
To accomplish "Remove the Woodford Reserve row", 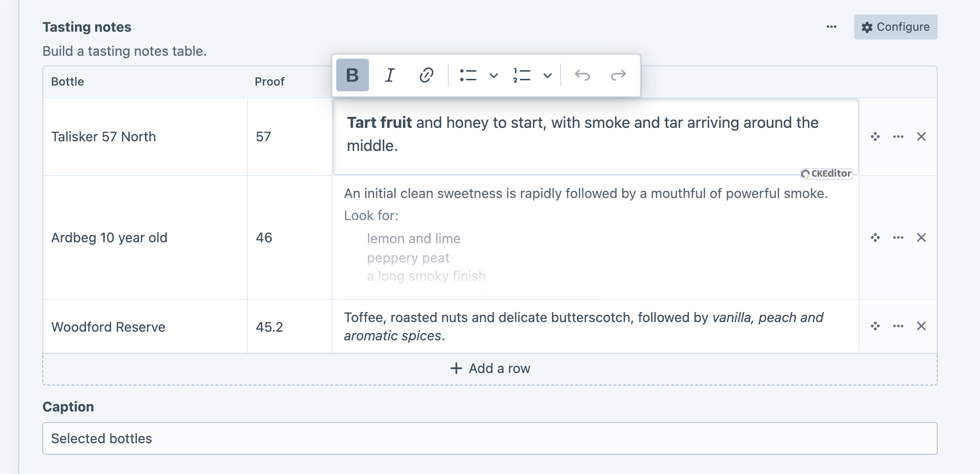I will [921, 326].
